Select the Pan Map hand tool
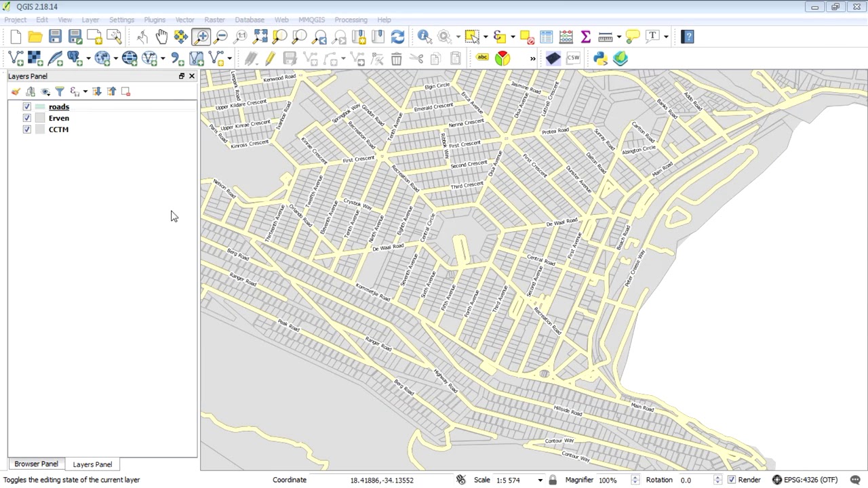Screen dimensions: 868x488 161,37
